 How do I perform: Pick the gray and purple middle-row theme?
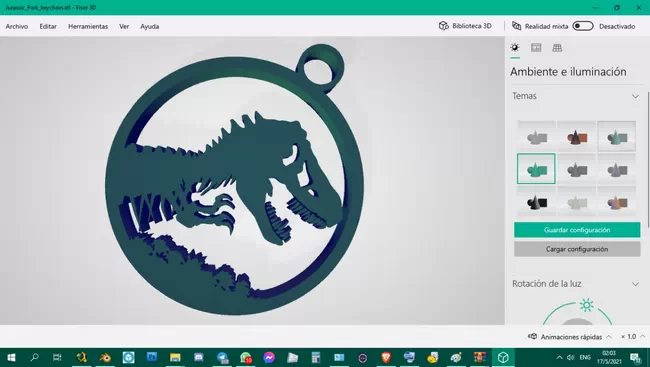(x=617, y=169)
